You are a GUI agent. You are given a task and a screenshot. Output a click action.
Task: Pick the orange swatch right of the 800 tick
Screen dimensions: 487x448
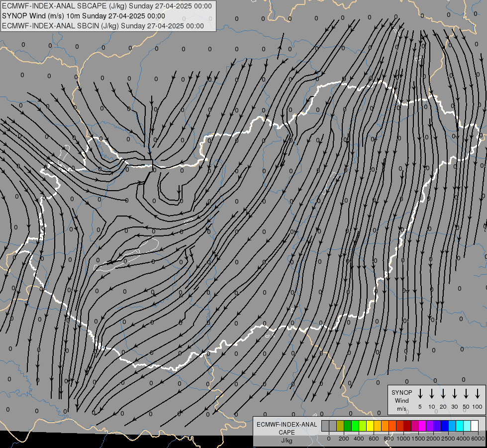(x=392, y=426)
